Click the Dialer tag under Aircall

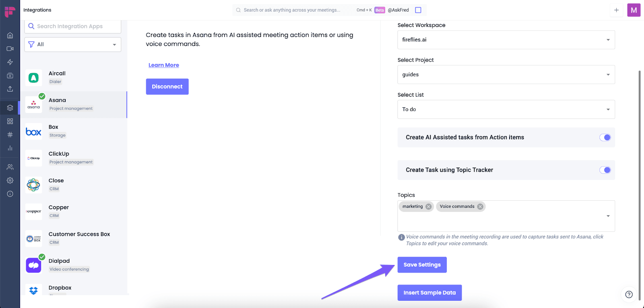[x=56, y=82]
